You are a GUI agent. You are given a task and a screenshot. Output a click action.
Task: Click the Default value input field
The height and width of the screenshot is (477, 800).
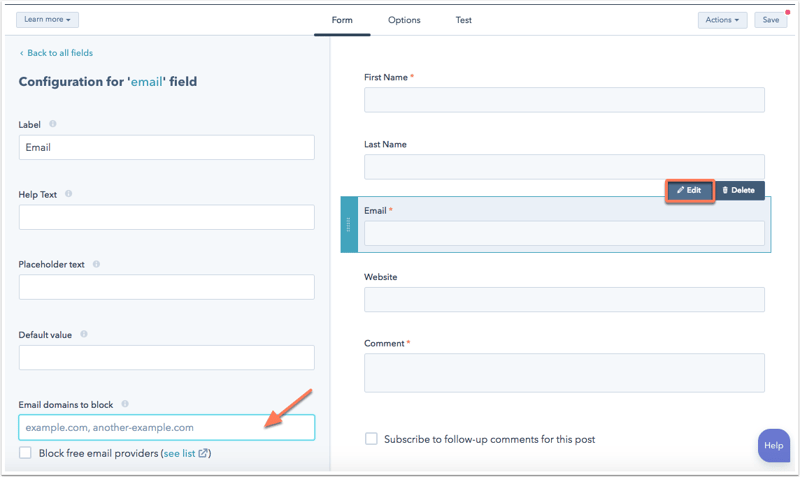[166, 358]
